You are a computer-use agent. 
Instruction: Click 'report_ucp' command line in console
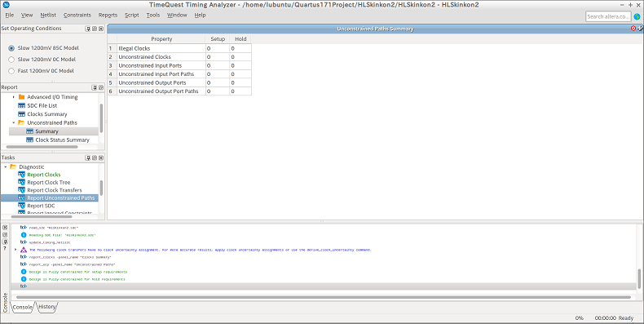[x=72, y=264]
